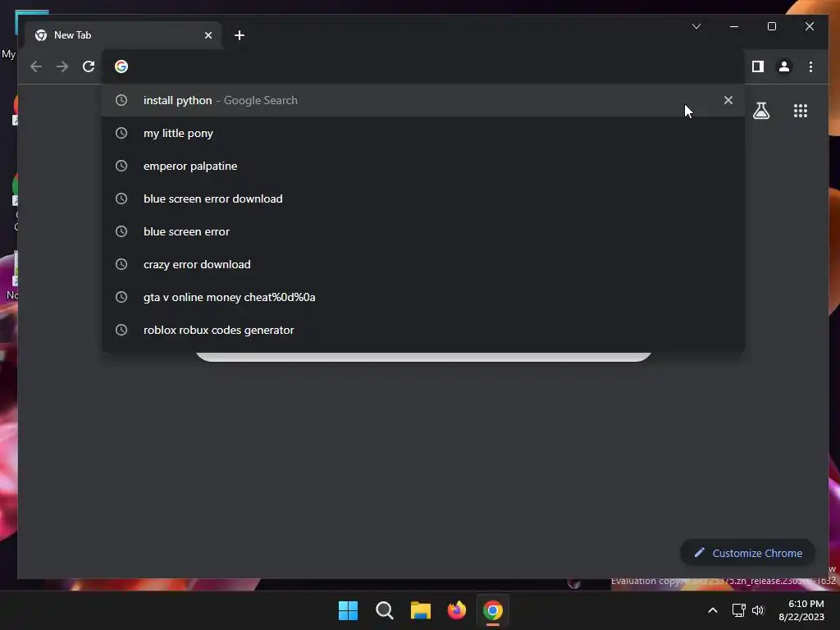Viewport: 840px width, 630px height.
Task: Choose the 'my little pony' suggestion
Action: pos(422,133)
